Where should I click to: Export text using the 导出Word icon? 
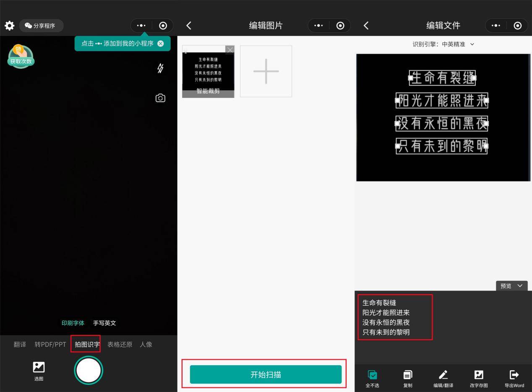514,378
